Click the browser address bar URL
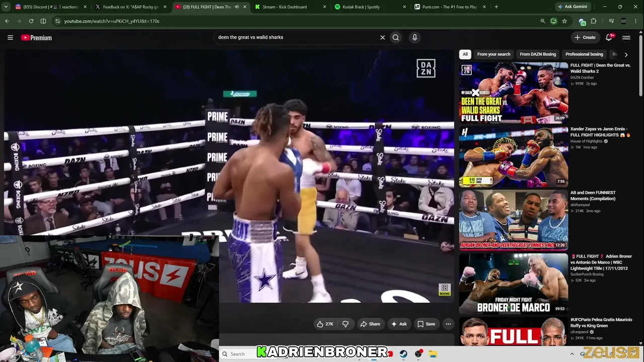 click(112, 21)
